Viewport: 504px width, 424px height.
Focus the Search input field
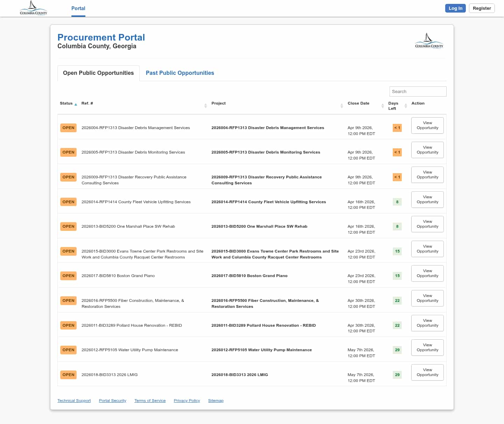pos(418,91)
